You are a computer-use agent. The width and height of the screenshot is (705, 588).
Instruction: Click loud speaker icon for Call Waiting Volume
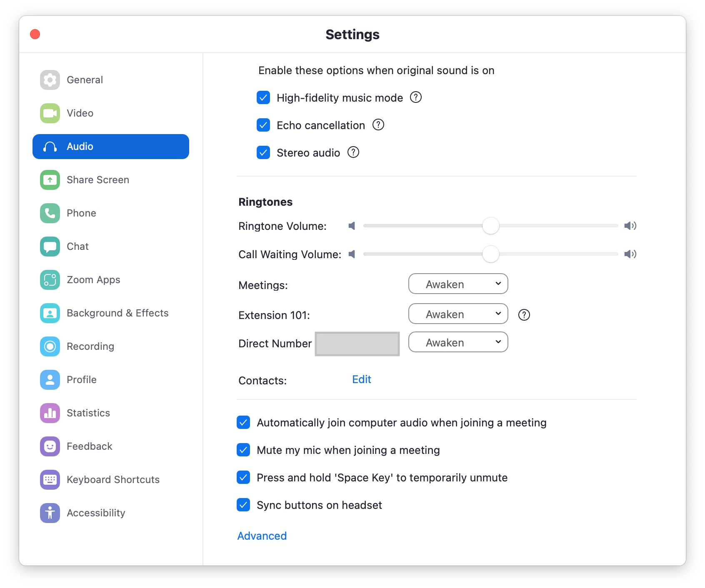pos(630,254)
